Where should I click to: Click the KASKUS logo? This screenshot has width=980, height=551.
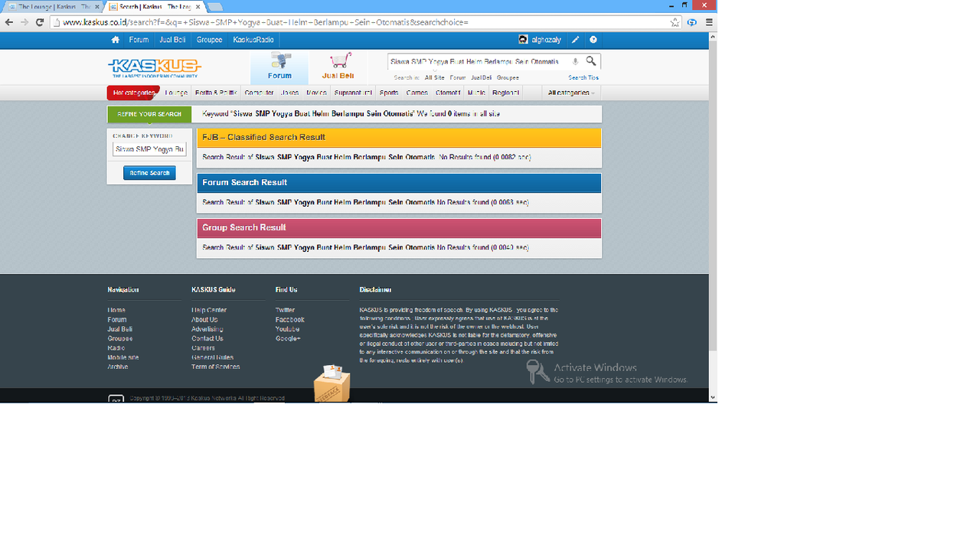point(154,68)
